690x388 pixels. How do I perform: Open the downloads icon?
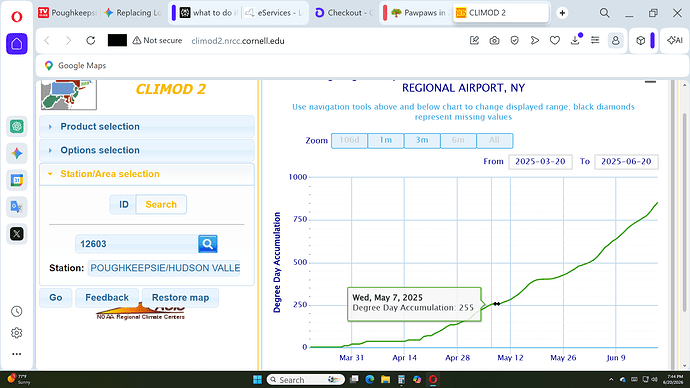click(575, 40)
